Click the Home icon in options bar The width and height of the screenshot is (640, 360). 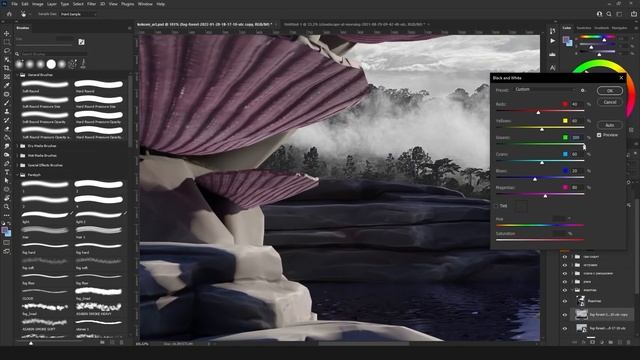tap(9, 14)
